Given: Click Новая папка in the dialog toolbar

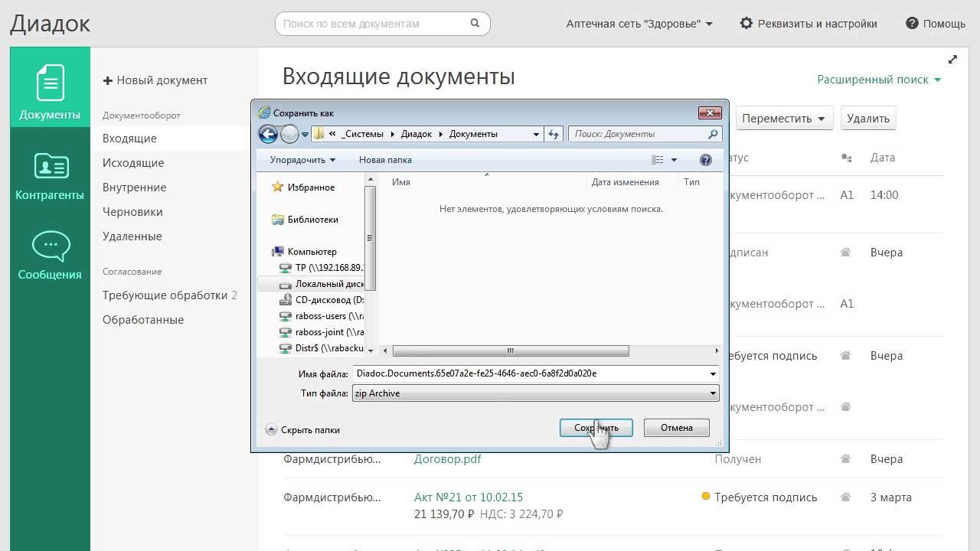Looking at the screenshot, I should click(x=385, y=160).
